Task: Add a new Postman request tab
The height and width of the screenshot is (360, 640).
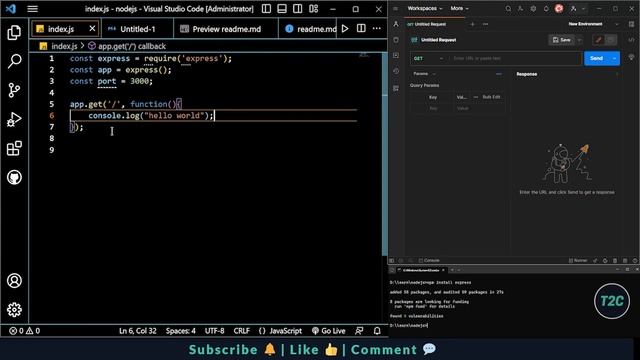Action: point(472,24)
